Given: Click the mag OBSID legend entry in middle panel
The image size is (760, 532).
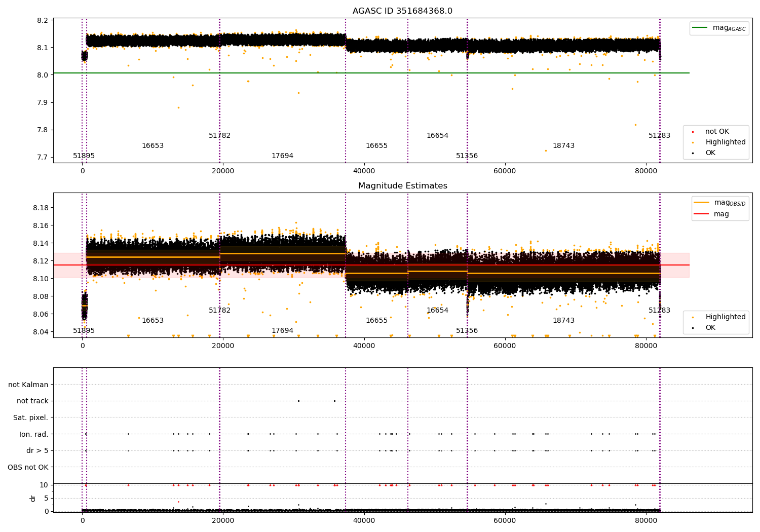Looking at the screenshot, I should [x=720, y=203].
